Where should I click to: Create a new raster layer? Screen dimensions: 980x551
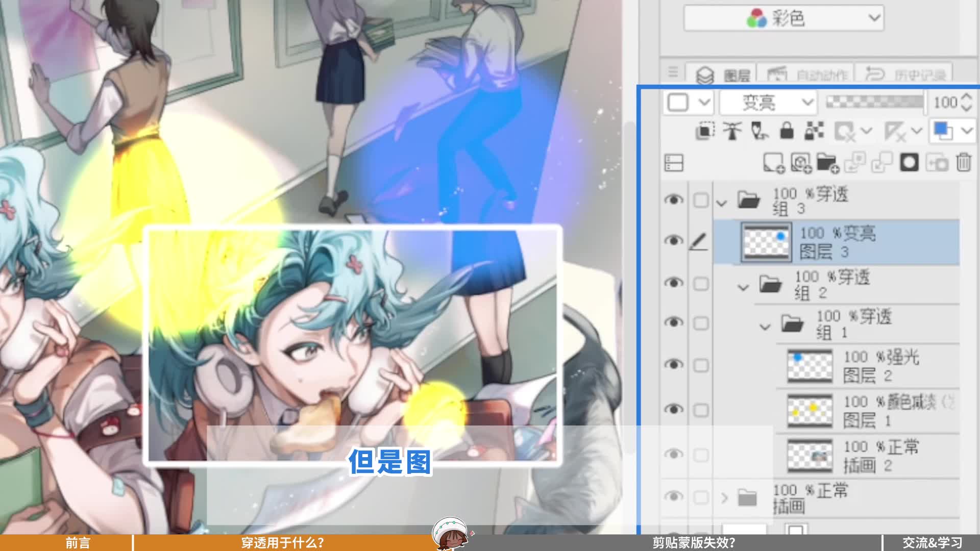[774, 163]
